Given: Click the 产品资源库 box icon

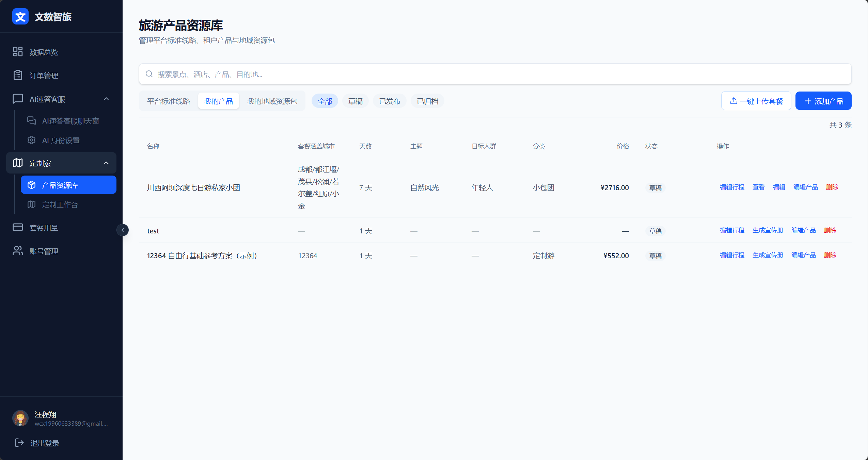Looking at the screenshot, I should pyautogui.click(x=32, y=185).
